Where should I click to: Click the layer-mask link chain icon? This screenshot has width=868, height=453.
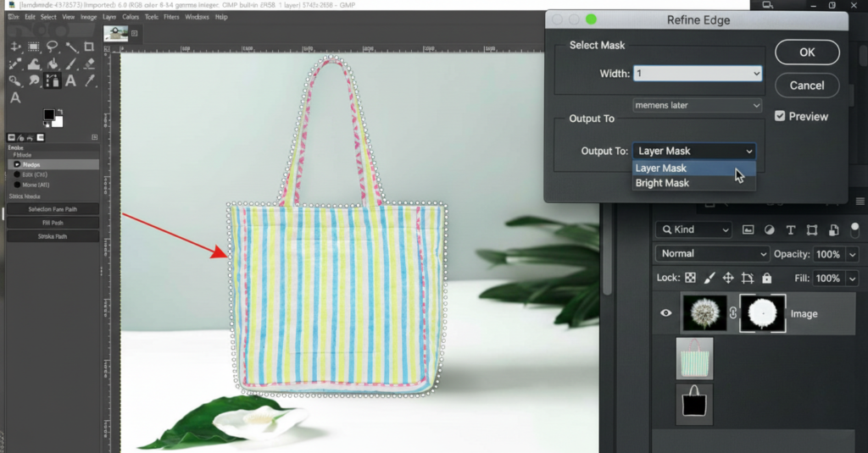point(733,313)
